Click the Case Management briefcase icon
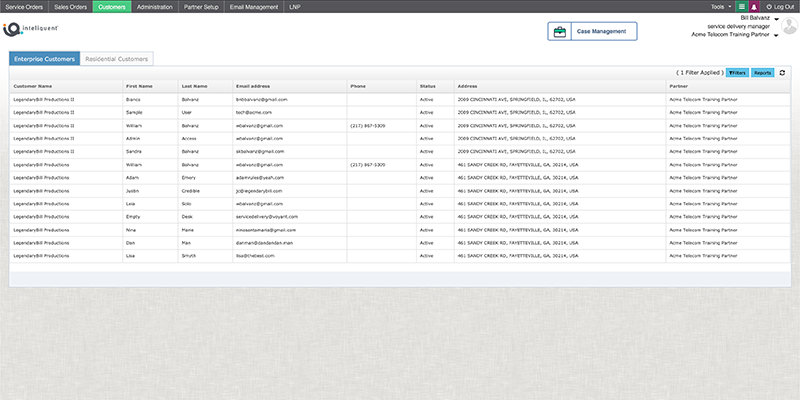 point(560,32)
